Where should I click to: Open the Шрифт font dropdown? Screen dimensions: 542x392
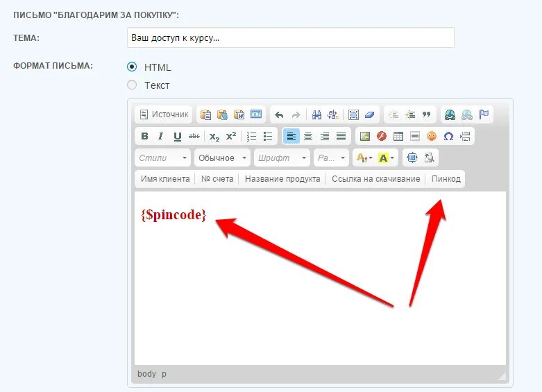[282, 158]
